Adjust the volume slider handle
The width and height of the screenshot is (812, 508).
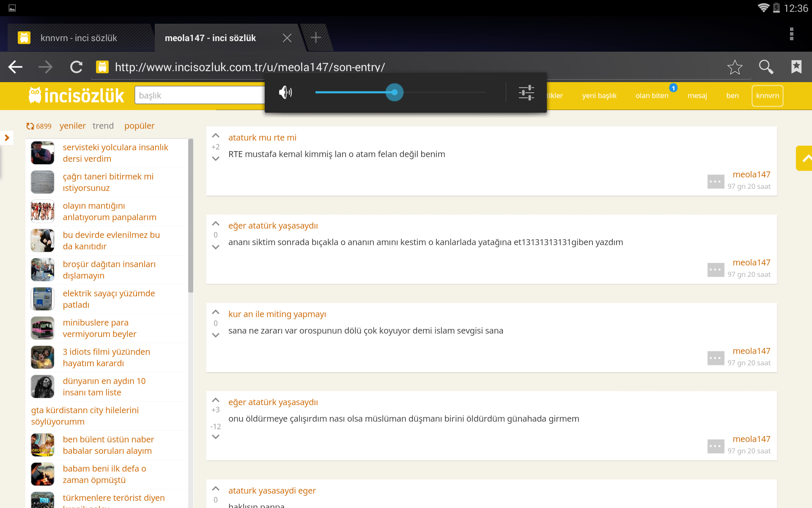[x=394, y=92]
